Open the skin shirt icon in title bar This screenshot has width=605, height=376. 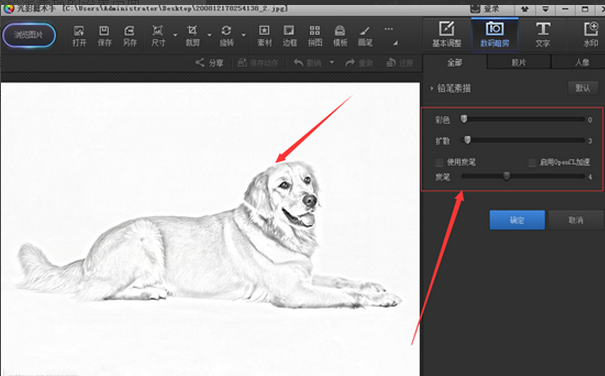525,9
